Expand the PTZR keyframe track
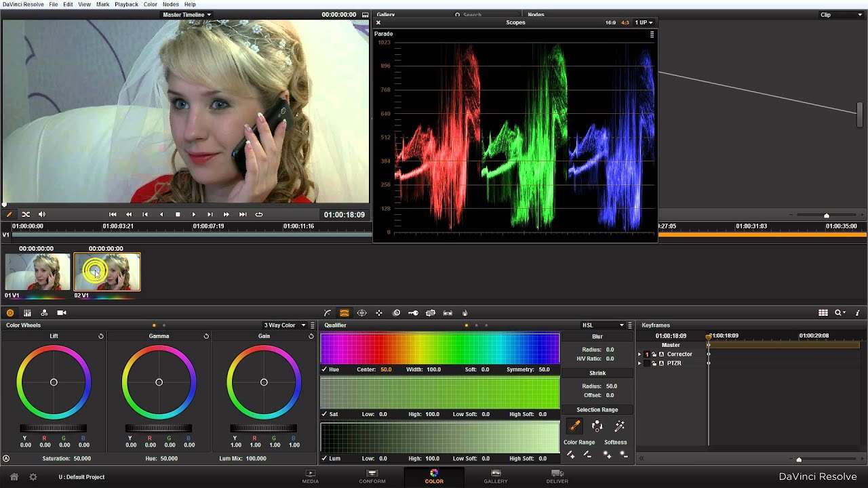Image resolution: width=868 pixels, height=488 pixels. coord(639,363)
